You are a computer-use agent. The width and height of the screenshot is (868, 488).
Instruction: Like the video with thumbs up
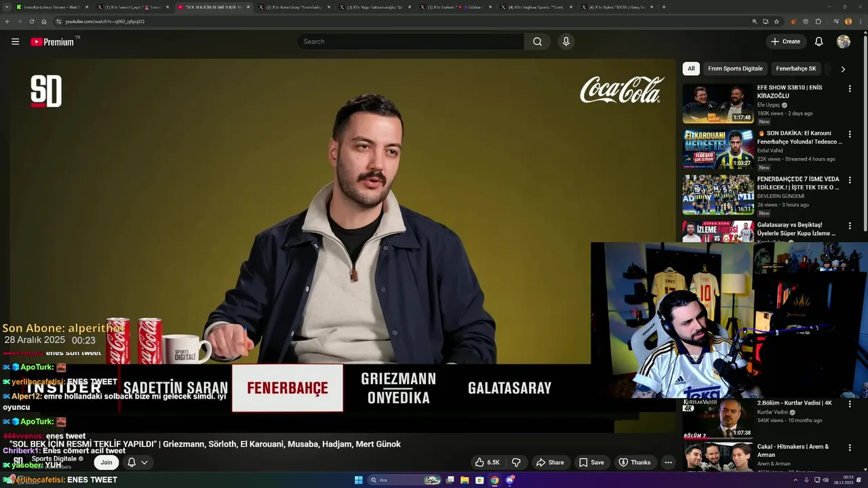click(487, 462)
